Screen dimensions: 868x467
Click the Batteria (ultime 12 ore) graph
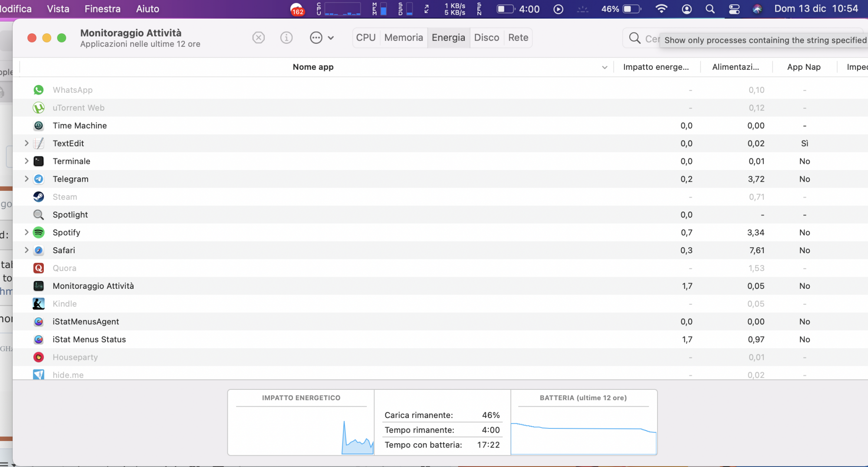(x=584, y=431)
